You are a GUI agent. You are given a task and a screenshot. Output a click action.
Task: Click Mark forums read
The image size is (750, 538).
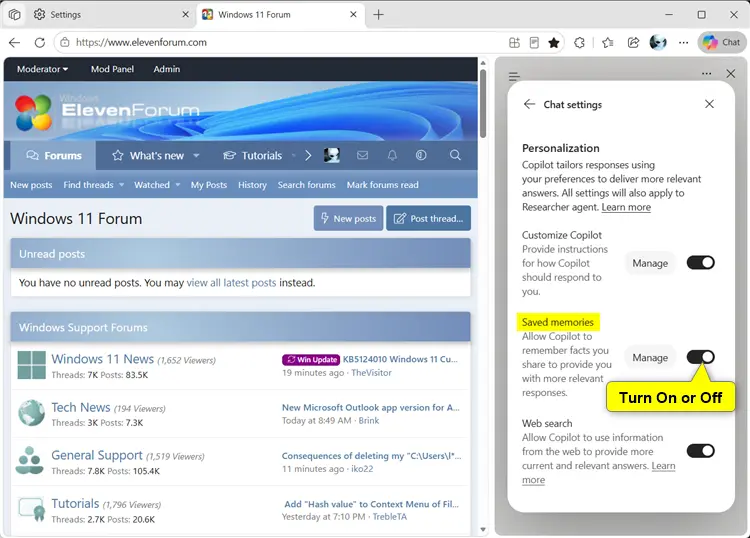point(383,185)
